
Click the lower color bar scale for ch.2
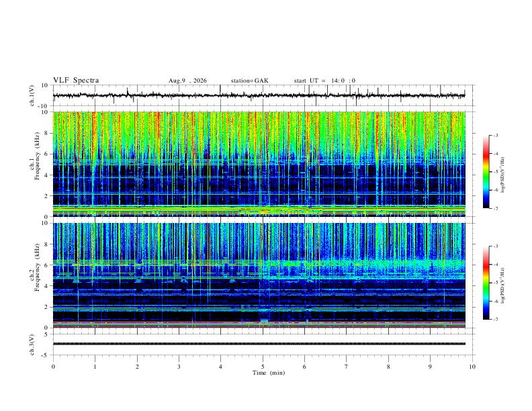pos(486,283)
